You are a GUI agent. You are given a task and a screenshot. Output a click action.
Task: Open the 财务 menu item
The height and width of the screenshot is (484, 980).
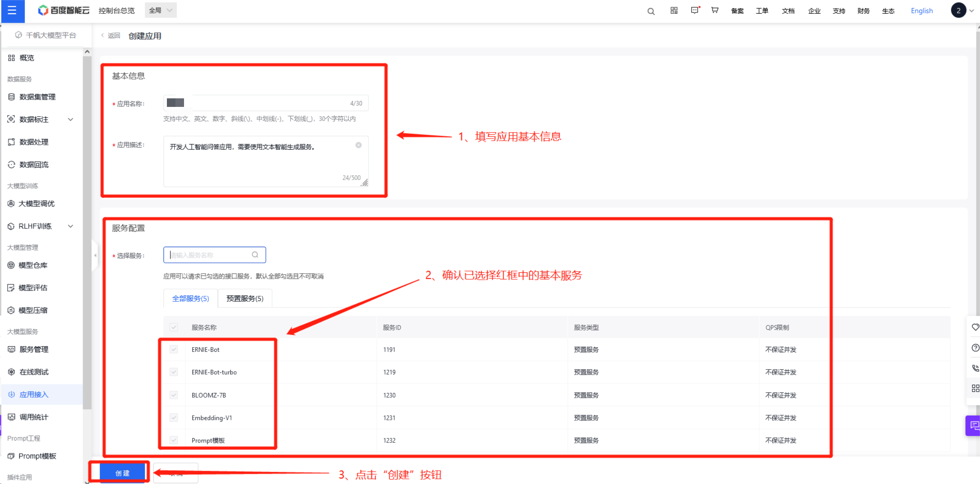tap(864, 11)
